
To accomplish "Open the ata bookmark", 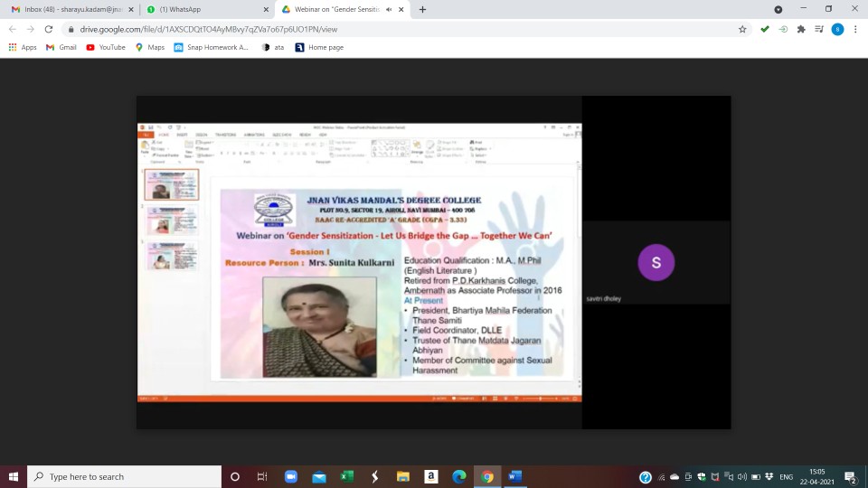I will click(x=273, y=48).
